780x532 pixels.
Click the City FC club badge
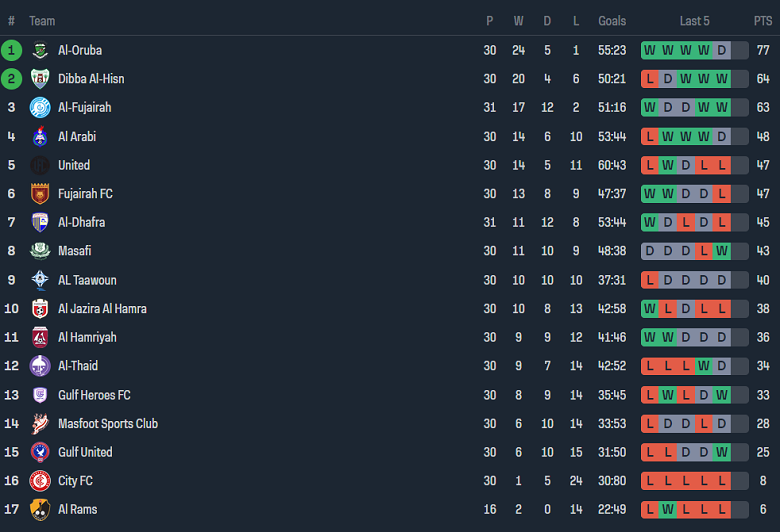(x=40, y=481)
